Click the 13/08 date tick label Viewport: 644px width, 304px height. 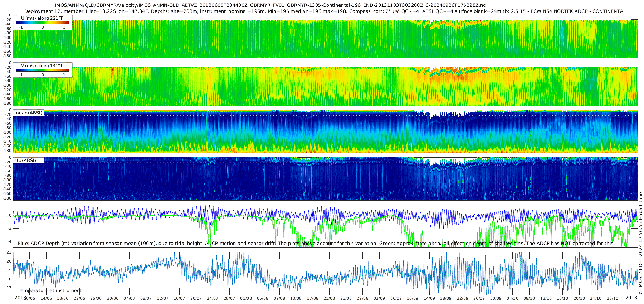point(296,298)
